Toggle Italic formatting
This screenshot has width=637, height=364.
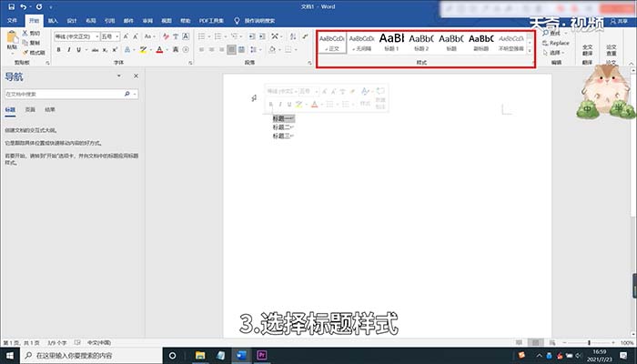click(68, 49)
